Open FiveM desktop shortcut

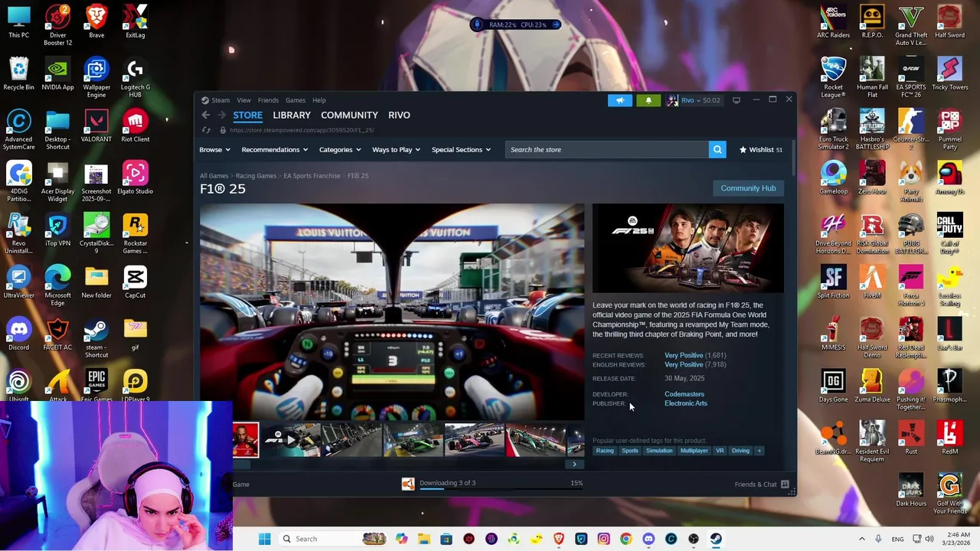click(x=872, y=282)
